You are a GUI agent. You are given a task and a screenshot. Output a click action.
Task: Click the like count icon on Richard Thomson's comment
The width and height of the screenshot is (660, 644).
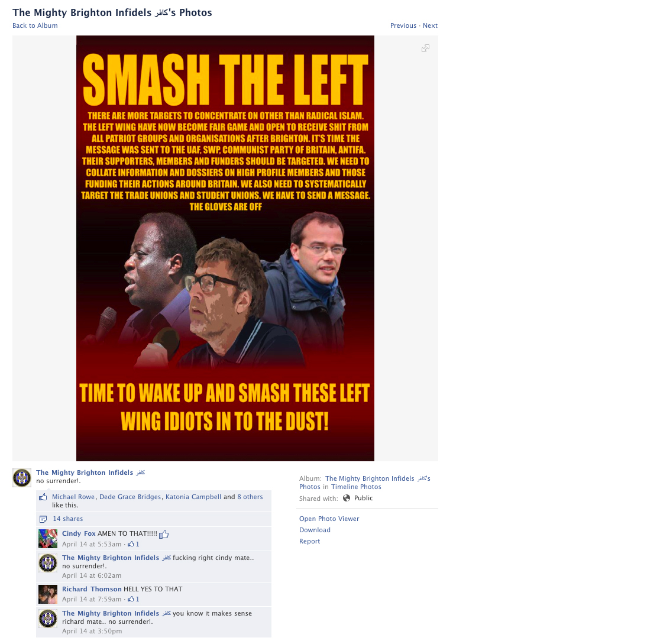[131, 599]
